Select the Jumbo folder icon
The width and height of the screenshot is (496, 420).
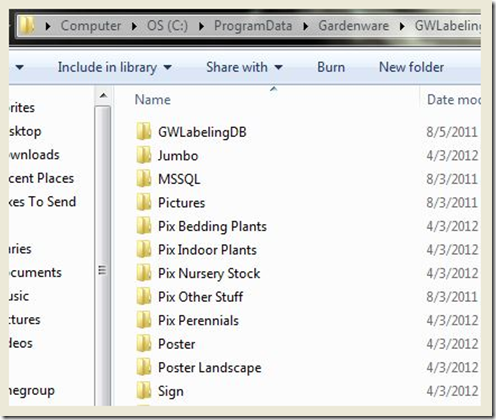pyautogui.click(x=144, y=155)
